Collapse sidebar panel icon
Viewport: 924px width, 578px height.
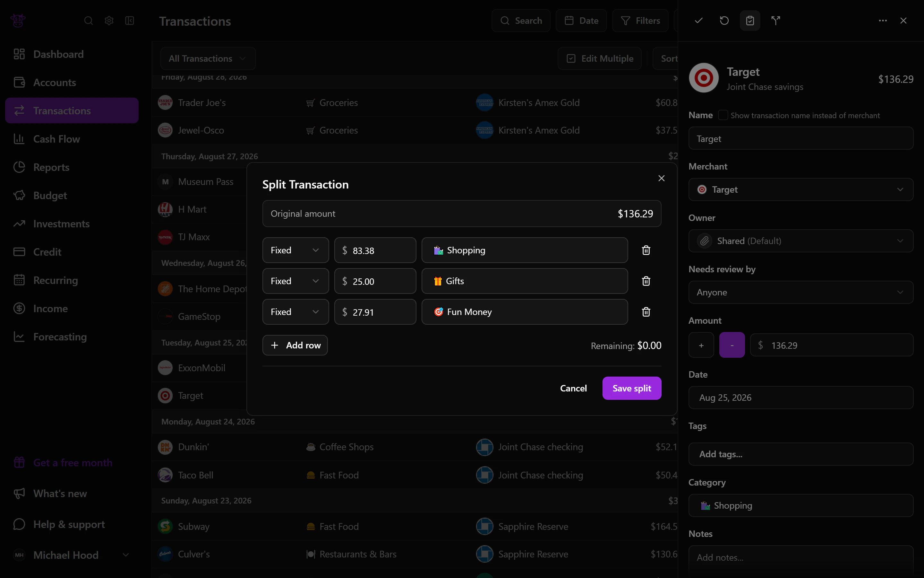[x=130, y=21]
